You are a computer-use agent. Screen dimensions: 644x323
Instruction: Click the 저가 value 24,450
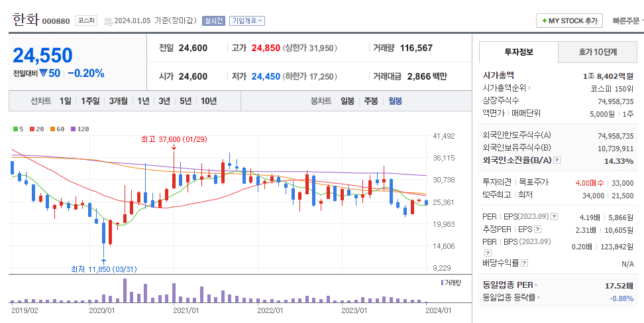pos(266,76)
